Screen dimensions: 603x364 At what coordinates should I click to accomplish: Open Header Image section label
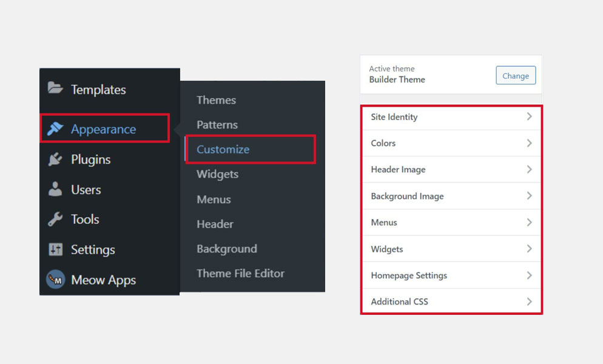(399, 170)
